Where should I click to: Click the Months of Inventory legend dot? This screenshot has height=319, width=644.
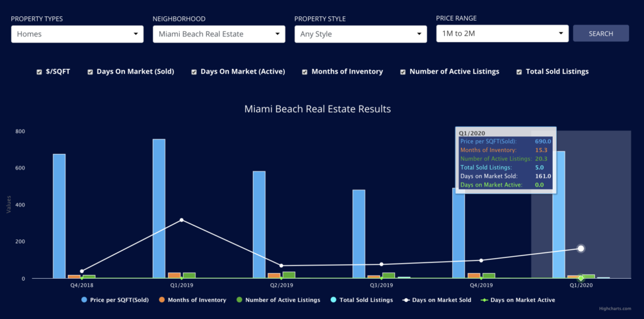[x=162, y=300]
